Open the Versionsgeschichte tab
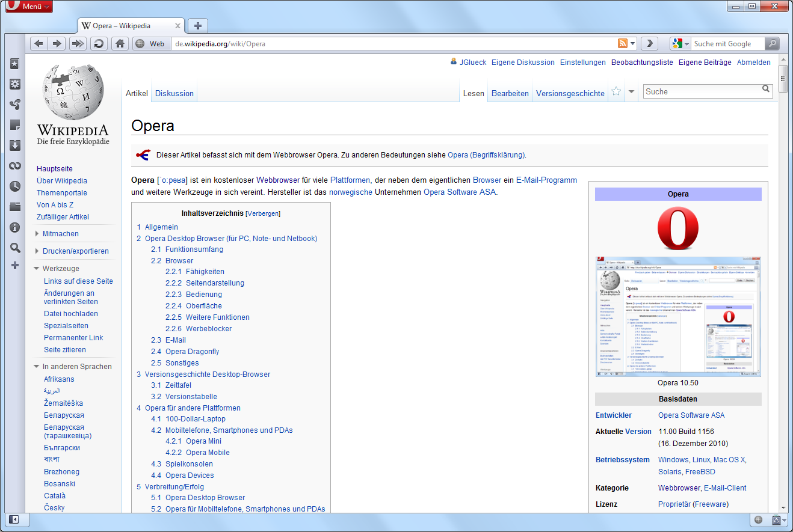Screen dimensions: 793x532 tap(570, 93)
